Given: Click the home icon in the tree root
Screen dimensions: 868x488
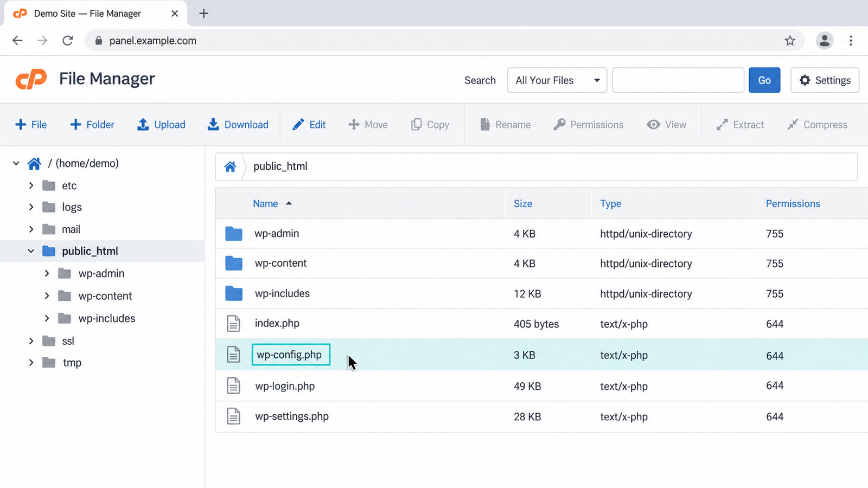Looking at the screenshot, I should (x=34, y=163).
